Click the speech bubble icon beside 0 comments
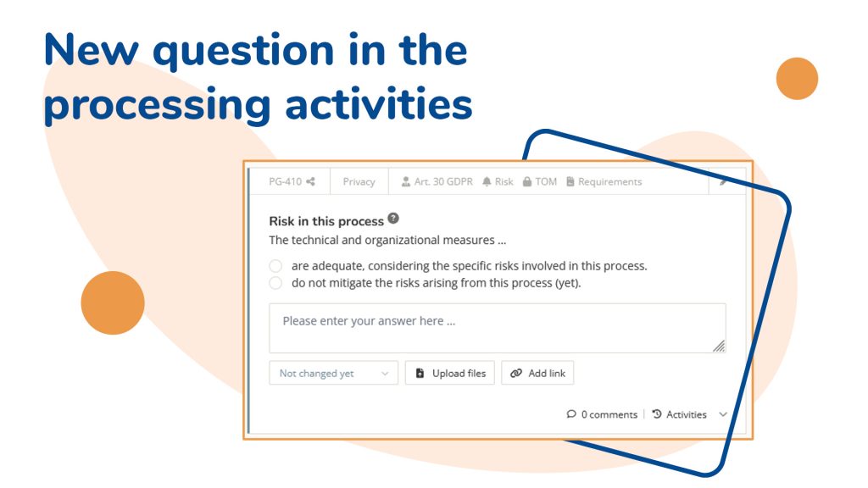Viewport: 868px width, 488px height. 573,413
